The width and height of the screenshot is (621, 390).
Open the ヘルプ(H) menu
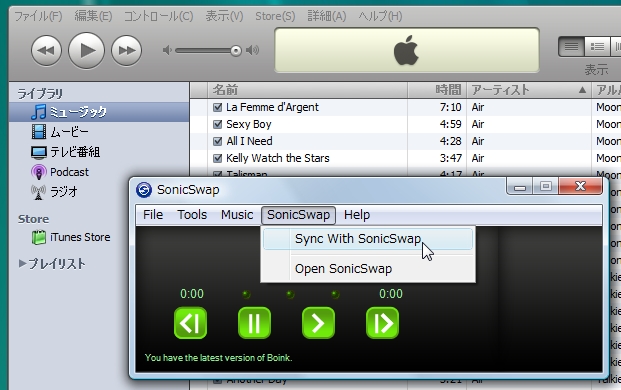380,16
